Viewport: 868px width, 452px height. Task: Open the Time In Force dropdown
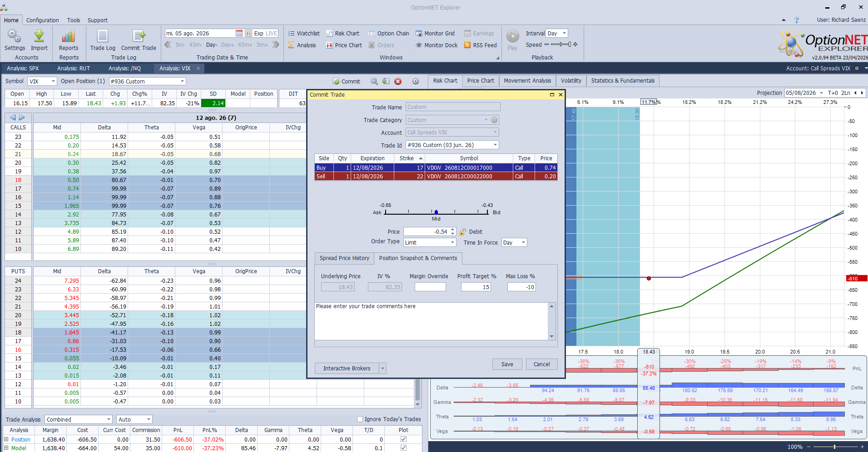[523, 242]
